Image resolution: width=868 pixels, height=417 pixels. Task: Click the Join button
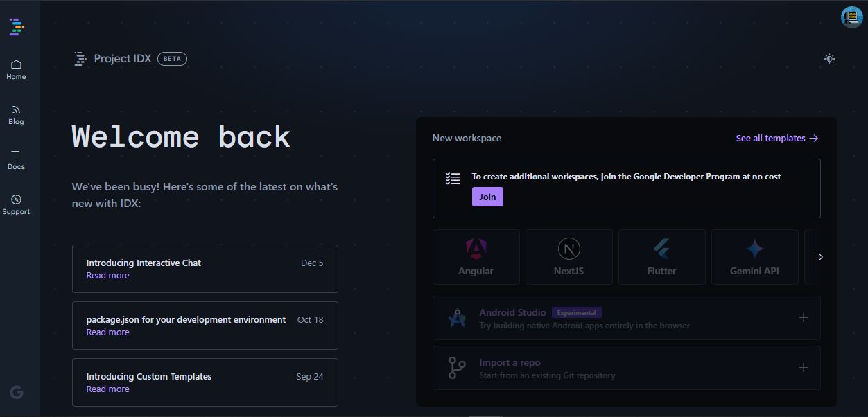487,197
